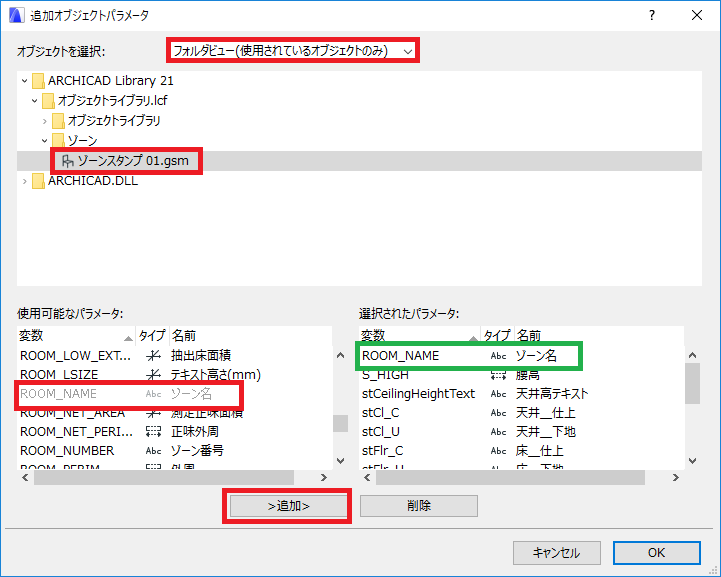This screenshot has height=577, width=721.
Task: Select stCl_U selected parameter row
Action: (521, 432)
